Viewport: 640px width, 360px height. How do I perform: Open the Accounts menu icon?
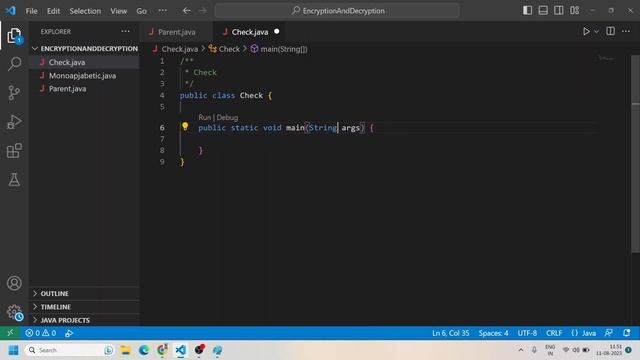(x=14, y=283)
